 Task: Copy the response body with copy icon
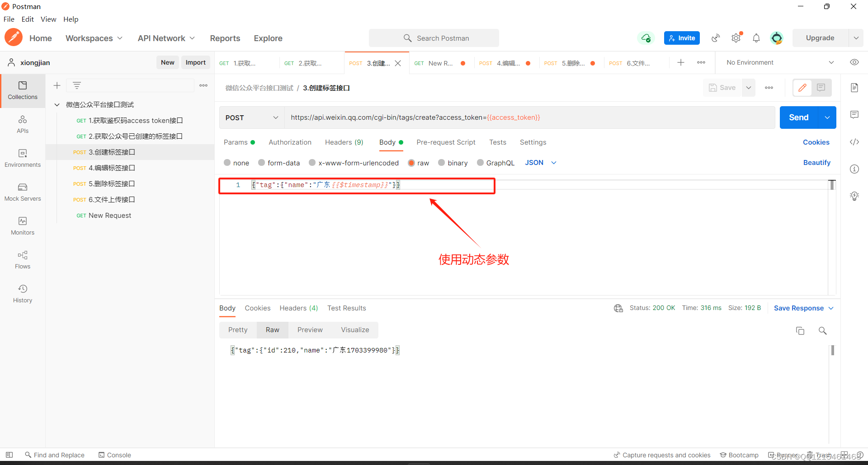pyautogui.click(x=800, y=331)
